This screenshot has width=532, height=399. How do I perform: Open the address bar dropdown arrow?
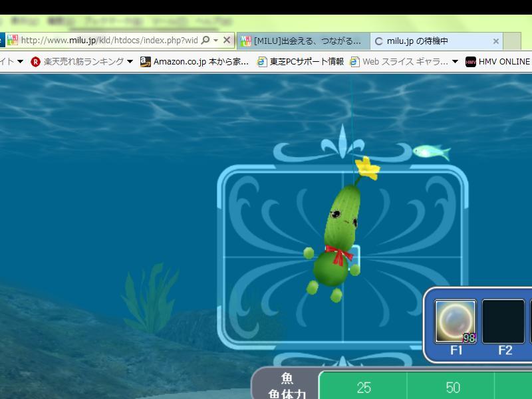pyautogui.click(x=215, y=41)
